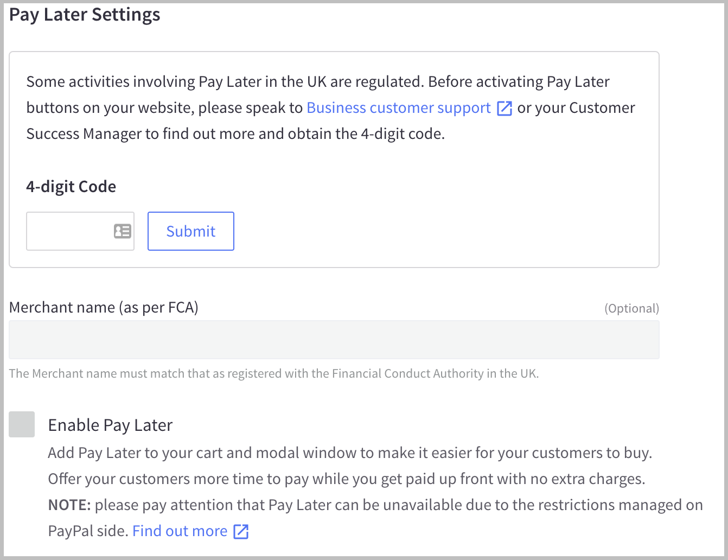The image size is (728, 560).
Task: Select the Optional label near Merchant name
Action: pos(632,308)
